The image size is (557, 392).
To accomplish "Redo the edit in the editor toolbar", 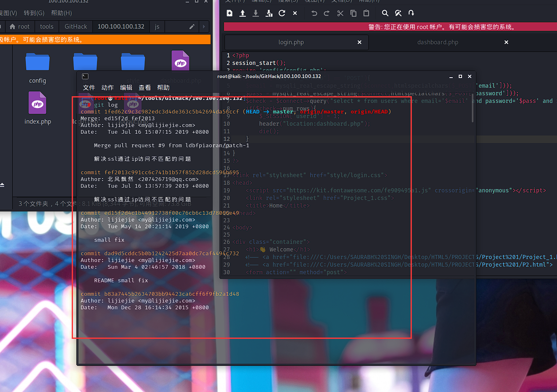I will pos(327,13).
